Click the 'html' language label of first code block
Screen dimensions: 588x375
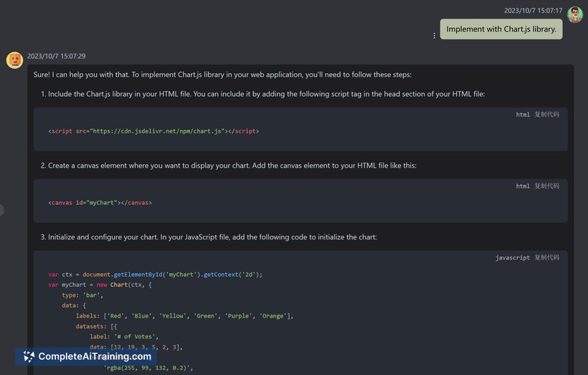tap(523, 115)
